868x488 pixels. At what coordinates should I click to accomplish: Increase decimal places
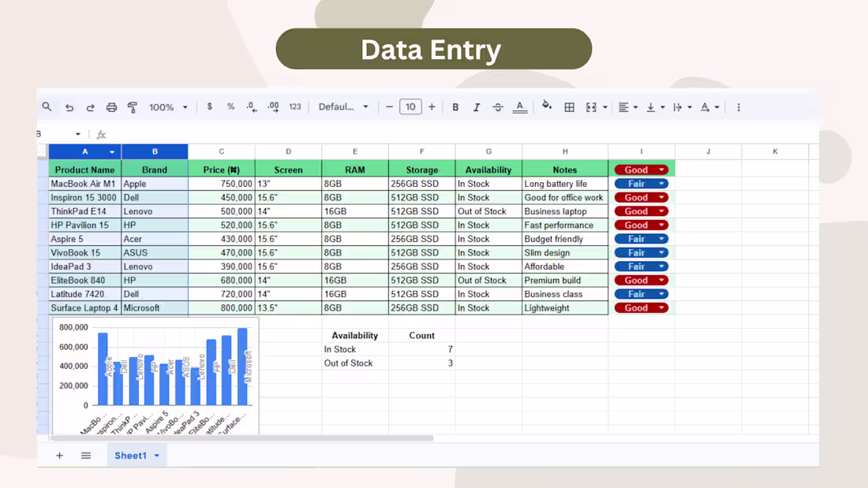[x=273, y=106]
